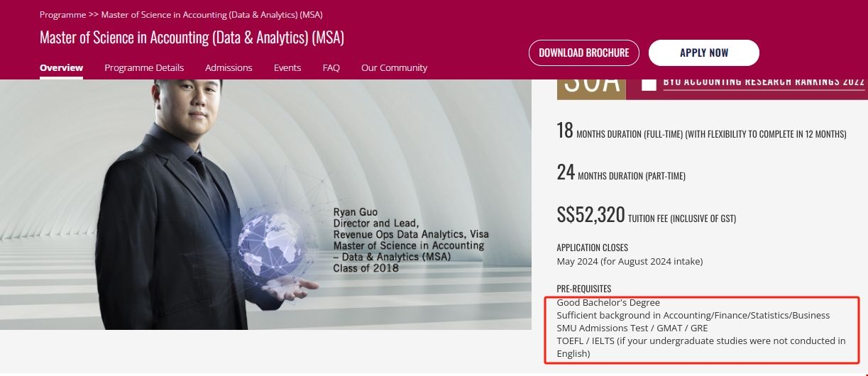Click the Ryan Guo caption text
Image resolution: width=868 pixels, height=376 pixels.
[x=410, y=240]
